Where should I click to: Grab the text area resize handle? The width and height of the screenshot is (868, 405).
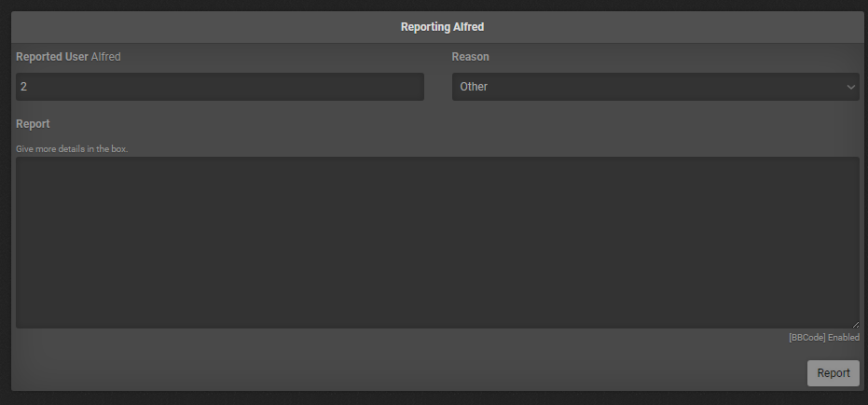(x=855, y=324)
